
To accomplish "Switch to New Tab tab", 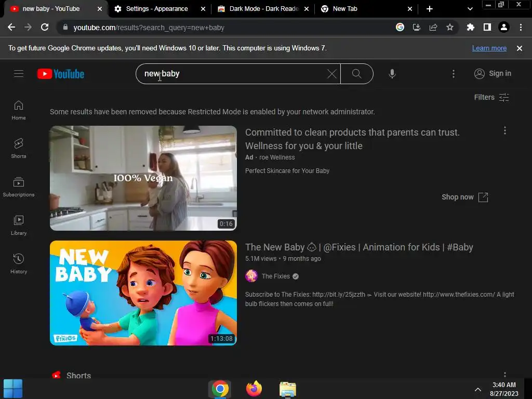I will 345,9.
